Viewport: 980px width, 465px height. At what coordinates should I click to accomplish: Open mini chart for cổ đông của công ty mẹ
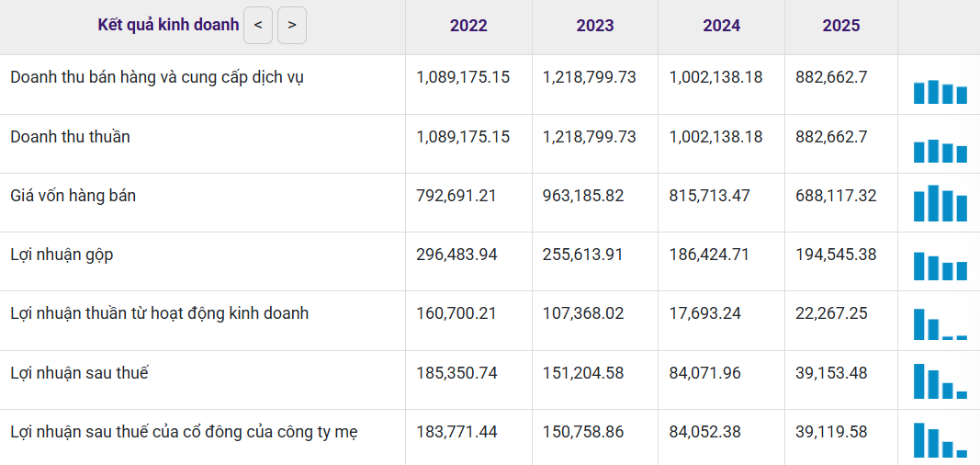tap(940, 440)
